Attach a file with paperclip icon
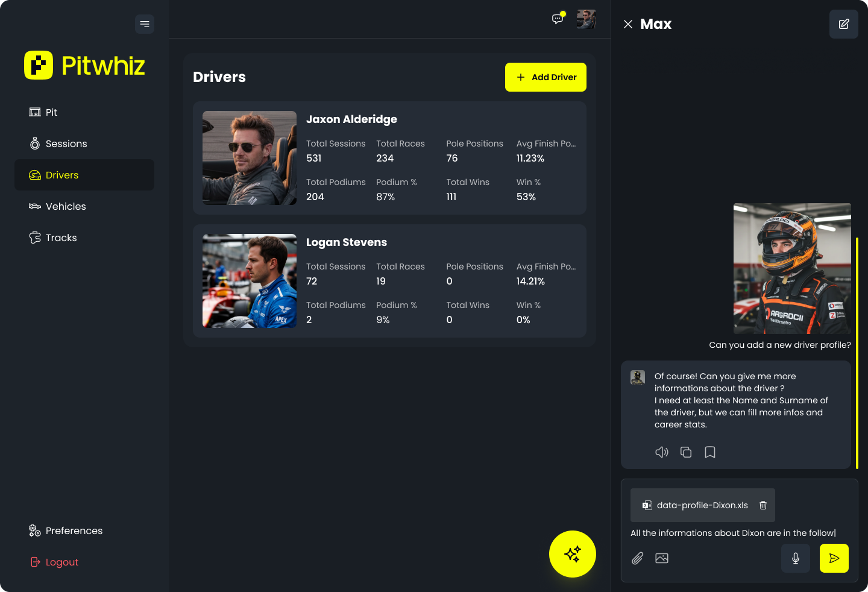This screenshot has height=592, width=868. click(637, 558)
